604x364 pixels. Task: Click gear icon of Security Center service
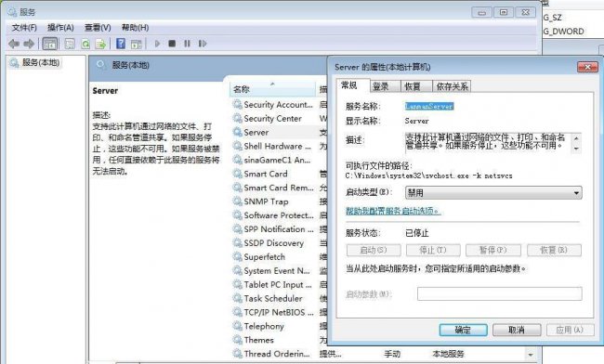[x=237, y=119]
